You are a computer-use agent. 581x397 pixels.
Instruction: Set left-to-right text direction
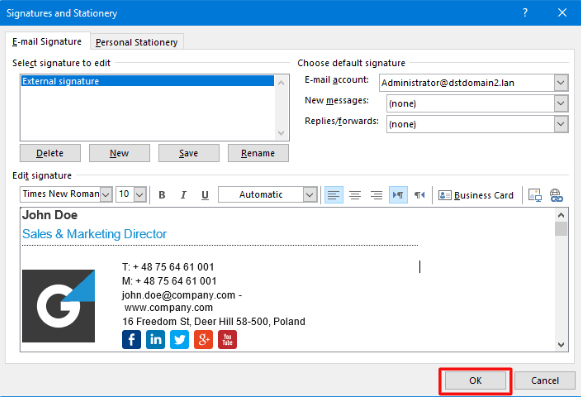point(398,195)
